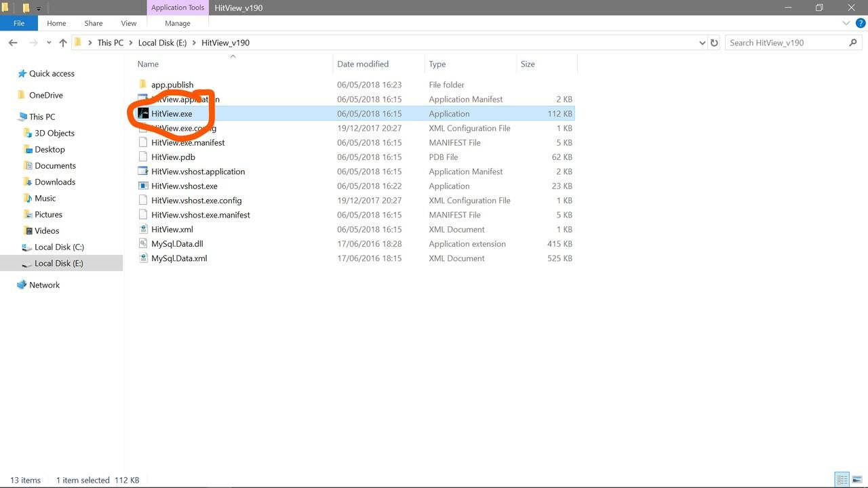Open Desktop in the sidebar
868x488 pixels.
pos(50,150)
